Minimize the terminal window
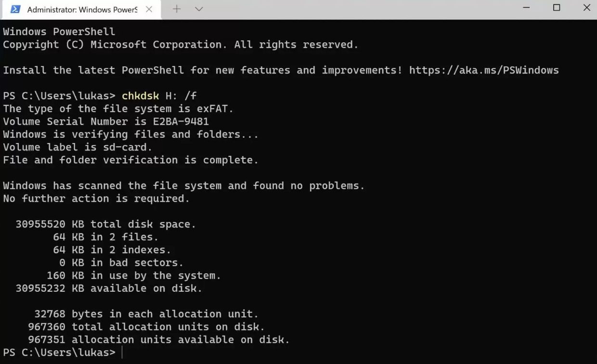 tap(526, 8)
